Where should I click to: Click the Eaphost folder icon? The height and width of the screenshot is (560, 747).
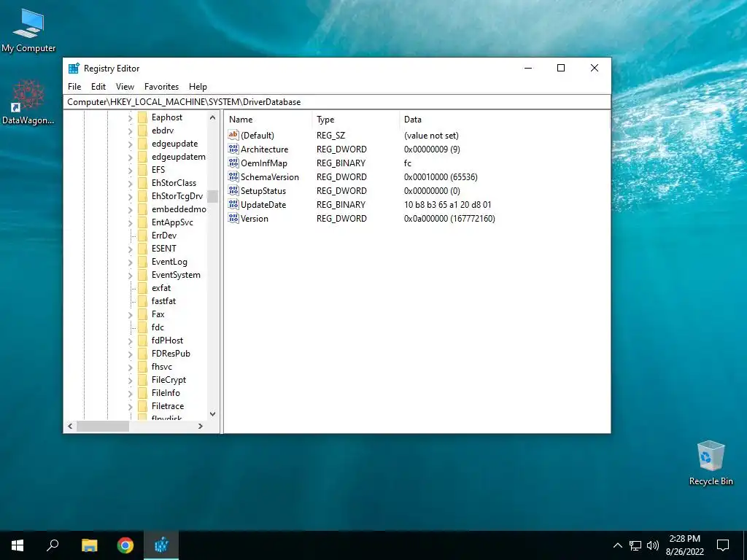click(142, 117)
